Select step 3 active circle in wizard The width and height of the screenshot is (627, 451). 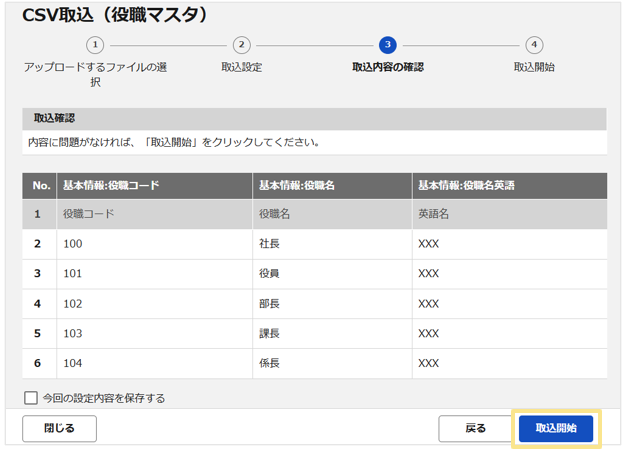[388, 45]
